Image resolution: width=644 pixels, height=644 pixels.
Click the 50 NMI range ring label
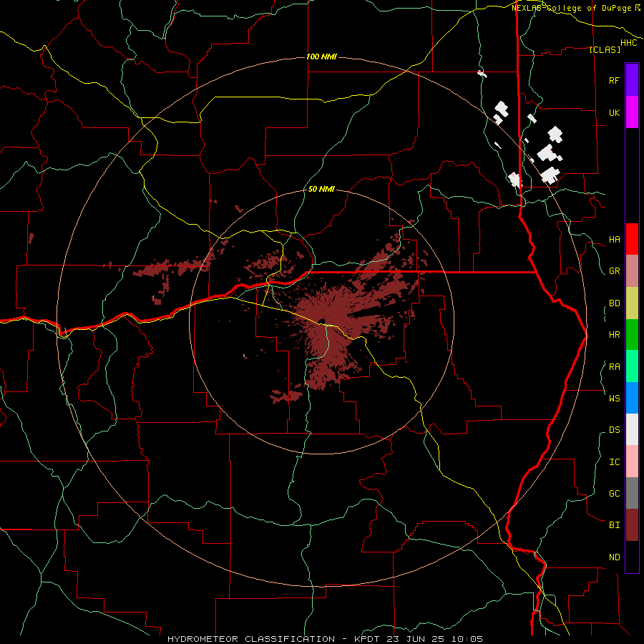coord(321,189)
